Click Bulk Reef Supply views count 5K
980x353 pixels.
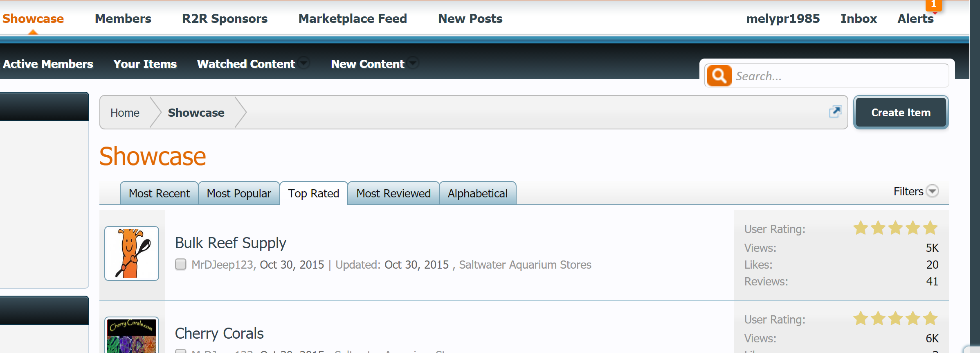932,248
